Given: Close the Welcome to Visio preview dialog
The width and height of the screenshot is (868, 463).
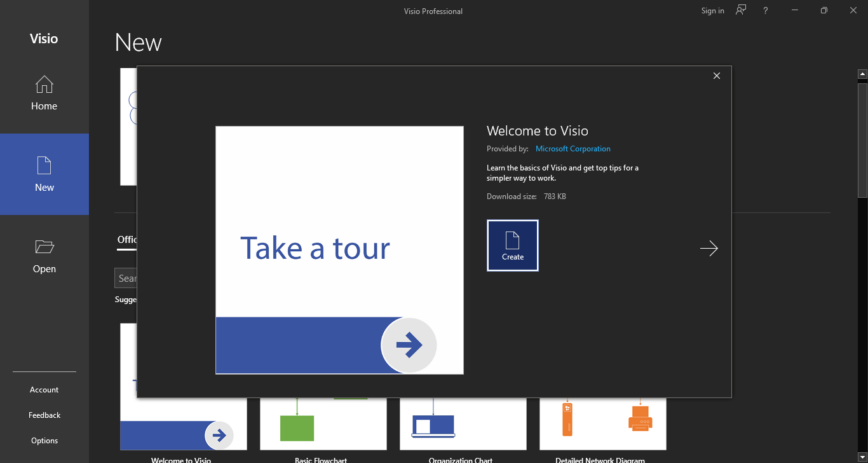Looking at the screenshot, I should (716, 76).
